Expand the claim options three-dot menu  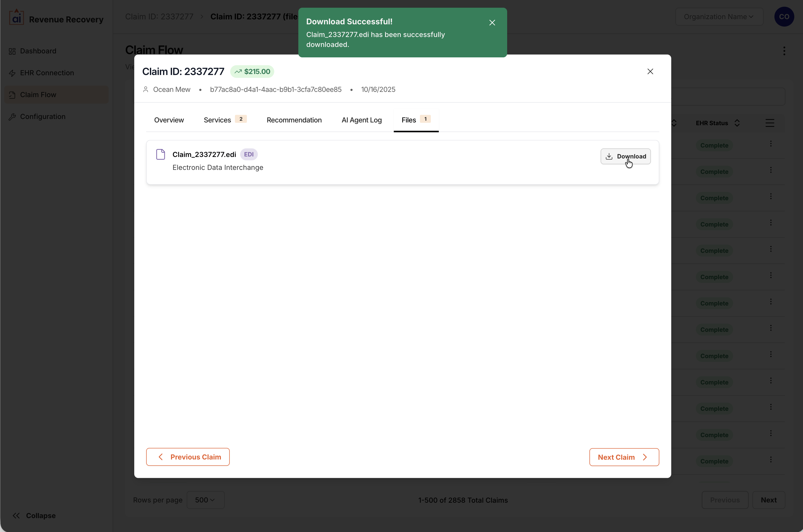coord(784,51)
